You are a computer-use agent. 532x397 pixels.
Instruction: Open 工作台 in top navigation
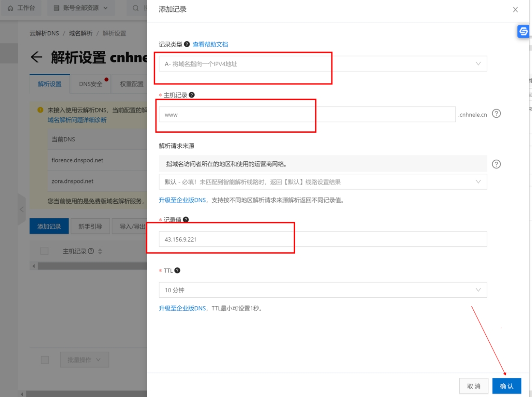[x=21, y=8]
